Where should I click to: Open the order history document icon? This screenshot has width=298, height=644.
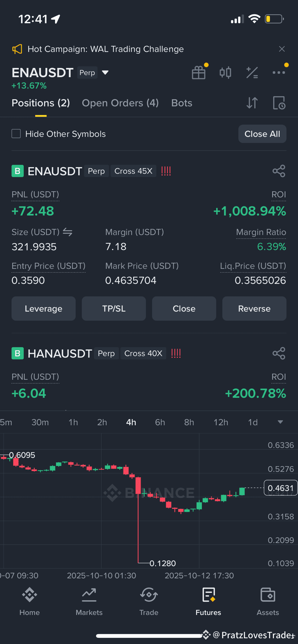click(279, 103)
